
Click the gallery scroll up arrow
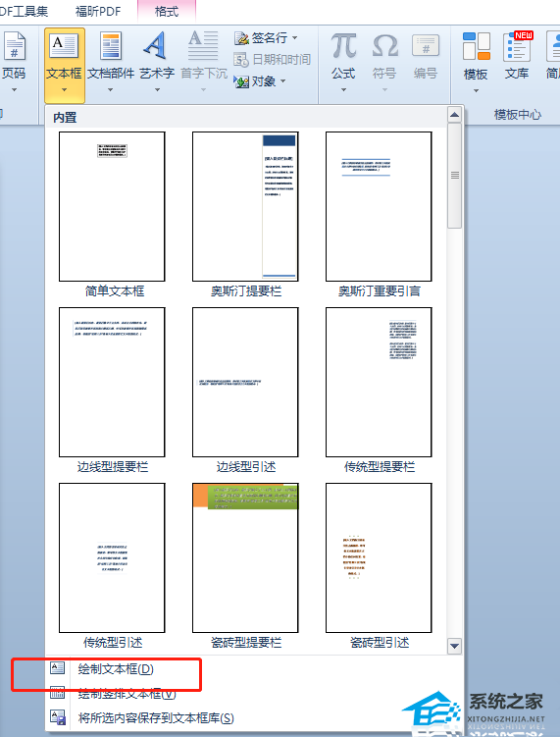tap(454, 115)
